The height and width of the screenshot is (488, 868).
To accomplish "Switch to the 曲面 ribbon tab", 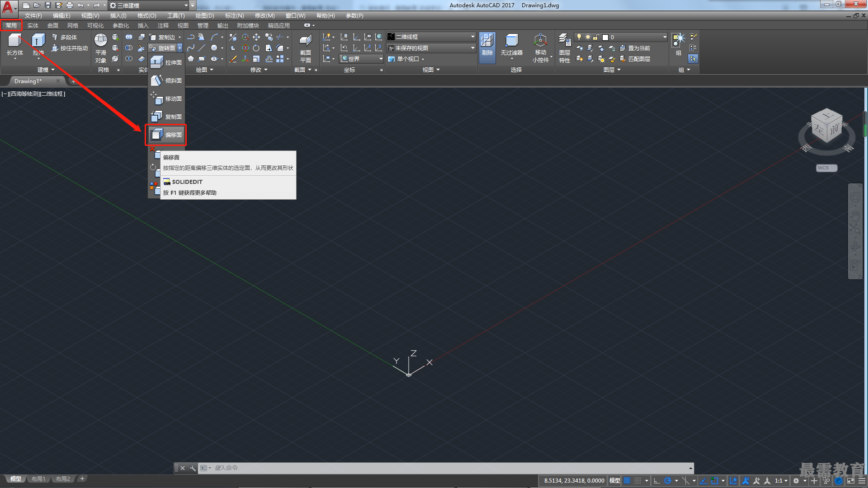I will coord(53,25).
